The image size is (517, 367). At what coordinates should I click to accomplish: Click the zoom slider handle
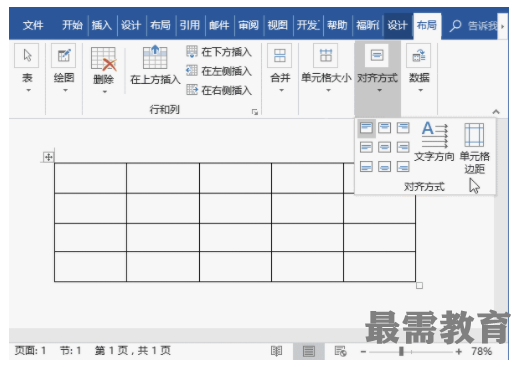click(x=401, y=351)
